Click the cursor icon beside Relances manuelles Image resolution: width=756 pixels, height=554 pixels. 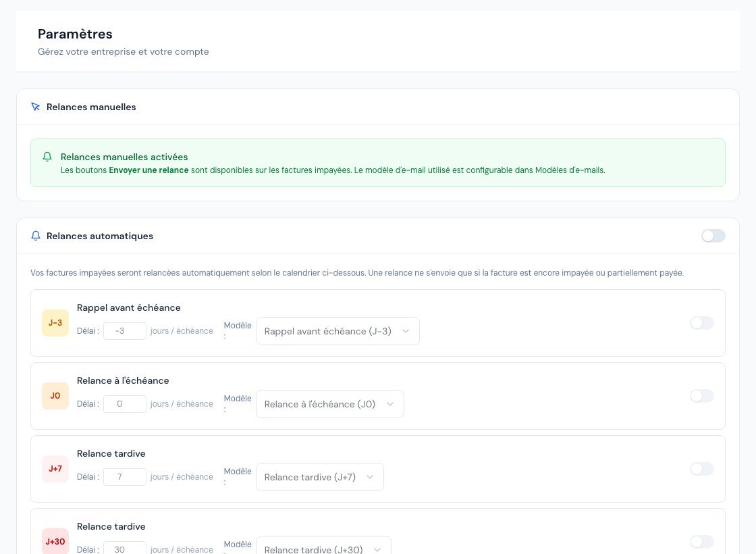click(36, 107)
